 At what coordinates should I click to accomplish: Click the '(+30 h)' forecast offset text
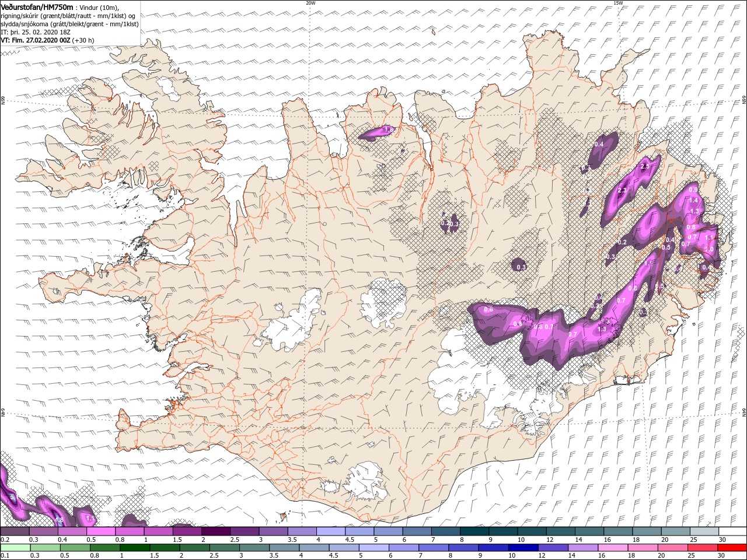coord(83,40)
